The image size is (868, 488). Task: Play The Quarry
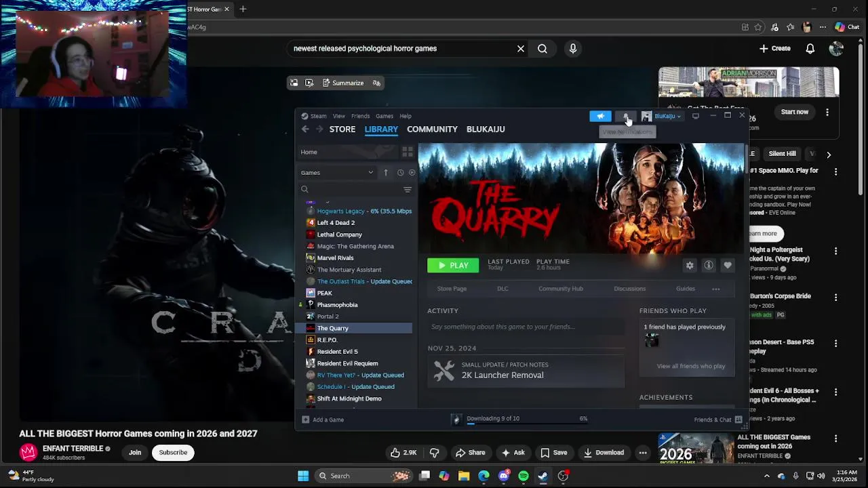pyautogui.click(x=453, y=266)
